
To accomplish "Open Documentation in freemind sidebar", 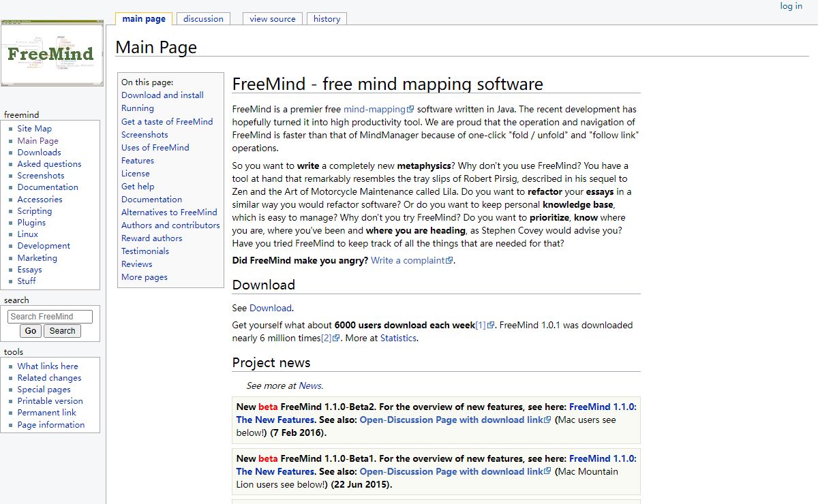I will (48, 187).
